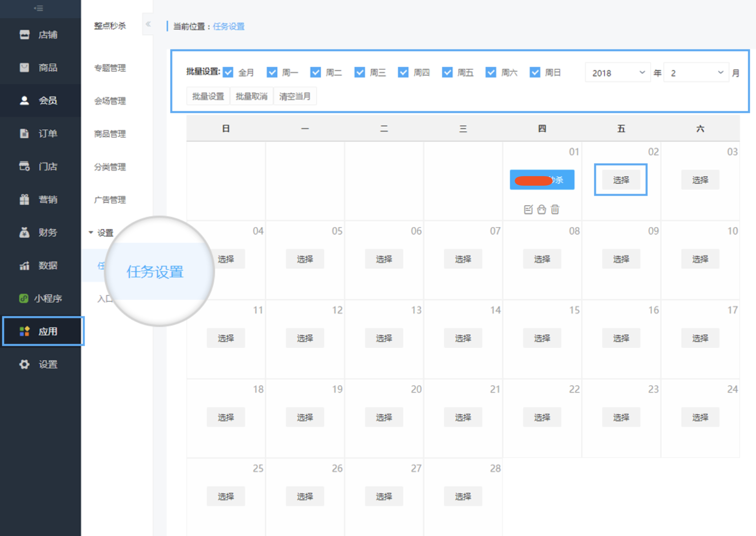Click 选择 on day 26
The width and height of the screenshot is (756, 536).
tap(305, 496)
